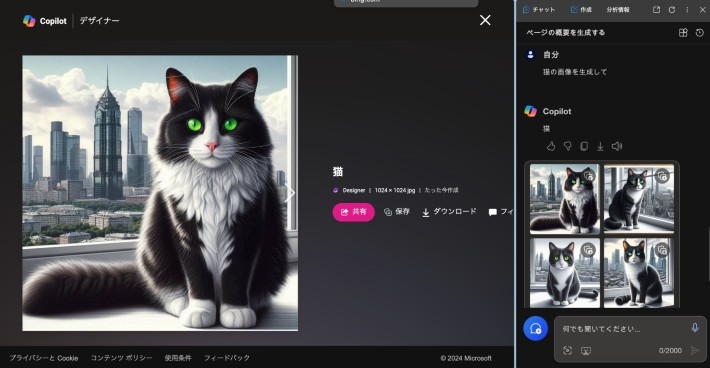This screenshot has height=368, width=710.
Task: Click the user avatar next to 自分
Action: (x=530, y=55)
